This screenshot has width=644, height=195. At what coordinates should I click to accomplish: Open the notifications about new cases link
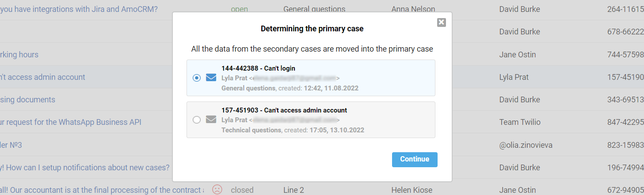[85, 168]
